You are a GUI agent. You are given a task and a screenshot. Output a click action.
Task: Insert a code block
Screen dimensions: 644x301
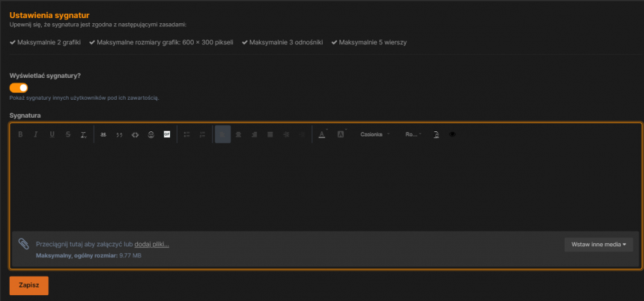[135, 134]
